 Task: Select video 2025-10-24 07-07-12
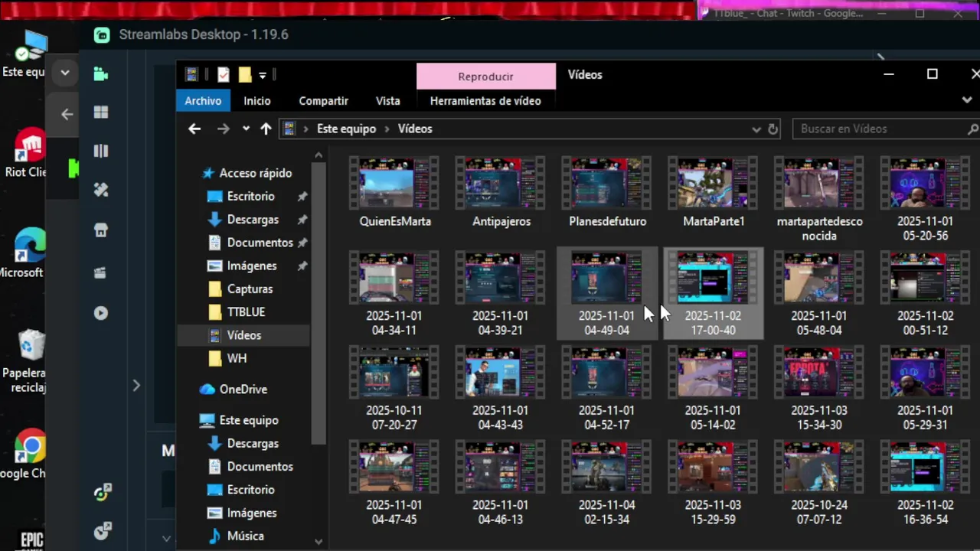coord(819,484)
